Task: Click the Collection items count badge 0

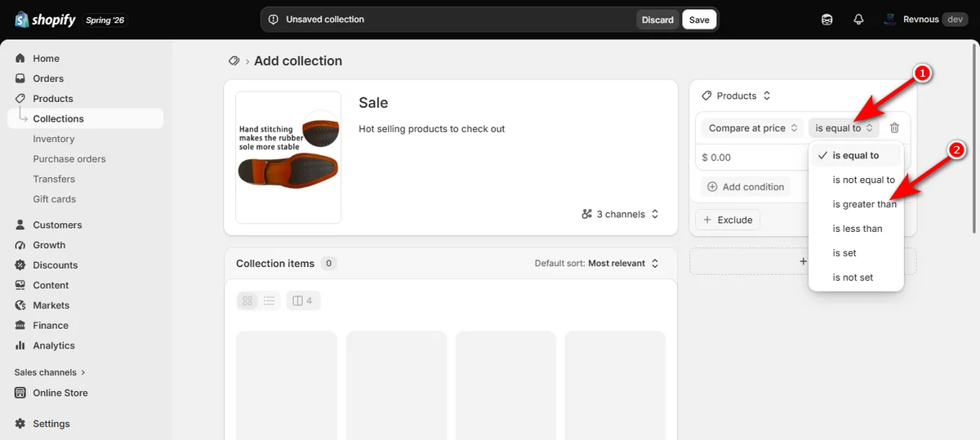Action: click(x=328, y=264)
